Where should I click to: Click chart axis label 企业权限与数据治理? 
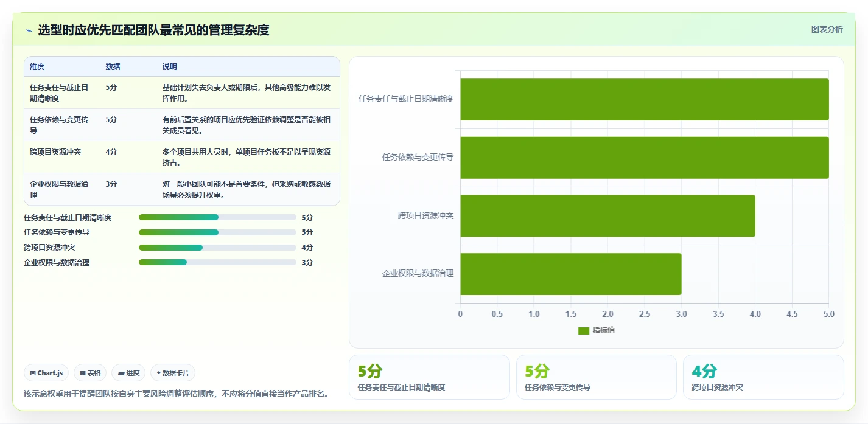click(x=418, y=274)
